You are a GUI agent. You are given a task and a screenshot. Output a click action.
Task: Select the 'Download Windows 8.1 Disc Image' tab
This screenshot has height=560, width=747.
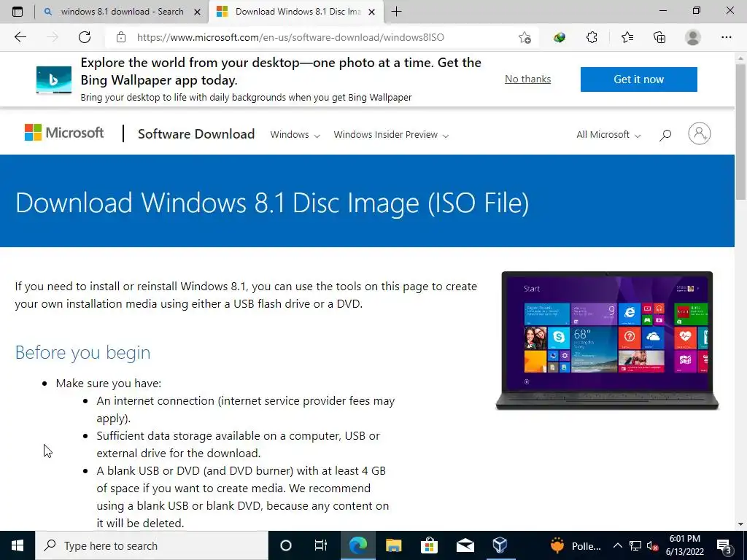pyautogui.click(x=296, y=12)
